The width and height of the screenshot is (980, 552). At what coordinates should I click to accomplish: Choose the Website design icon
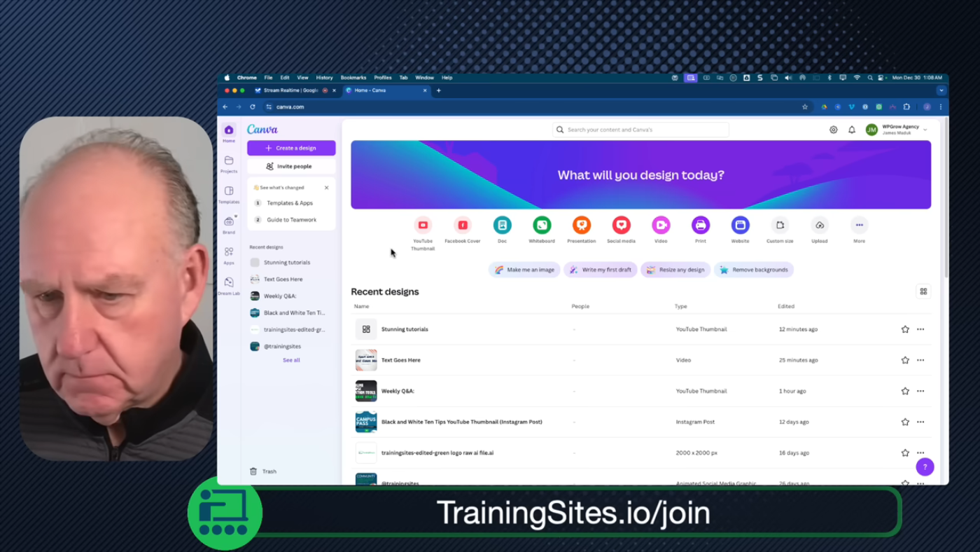coord(740,225)
